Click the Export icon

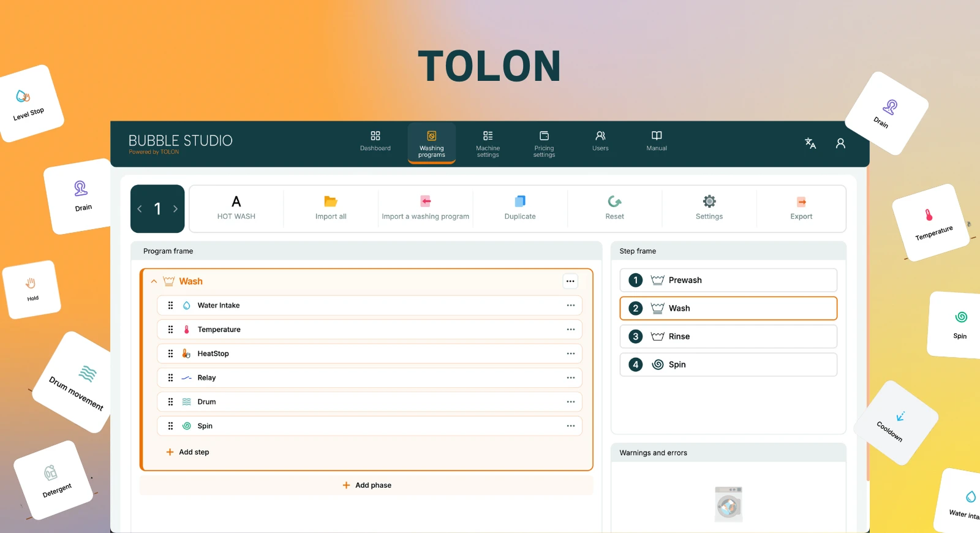pos(801,202)
